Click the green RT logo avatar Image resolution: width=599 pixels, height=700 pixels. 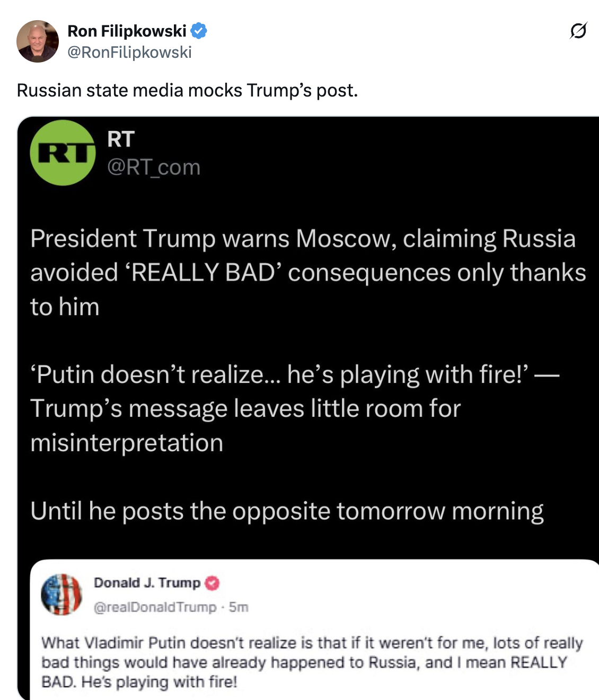(x=63, y=153)
